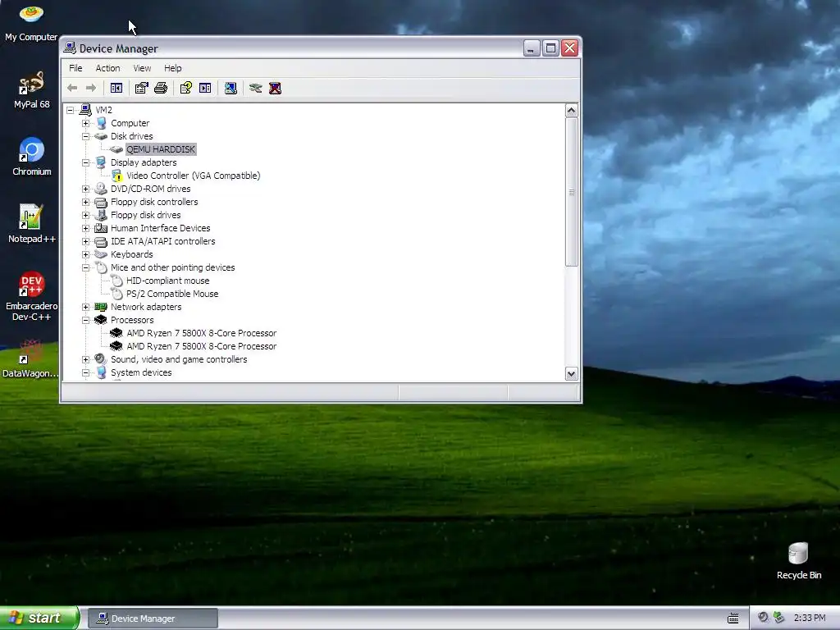Select the DataWagon desktop shortcut
840x630 pixels.
click(x=30, y=358)
